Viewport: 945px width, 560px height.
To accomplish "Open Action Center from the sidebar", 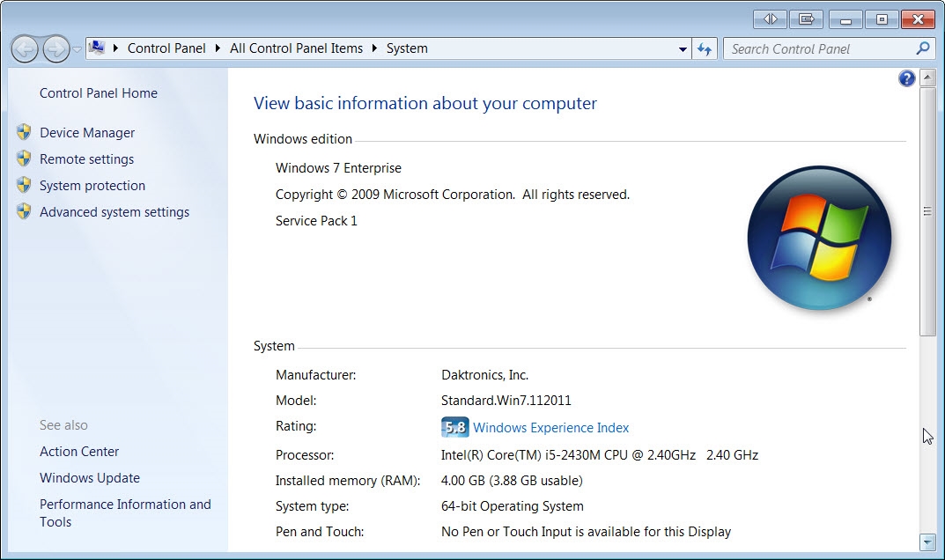I will 79,451.
